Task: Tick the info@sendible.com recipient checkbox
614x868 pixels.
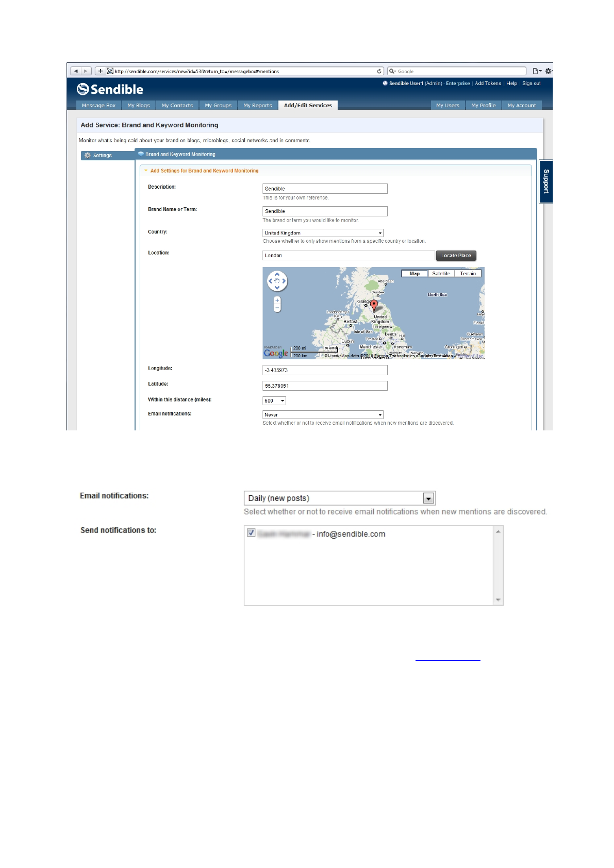Action: click(251, 533)
